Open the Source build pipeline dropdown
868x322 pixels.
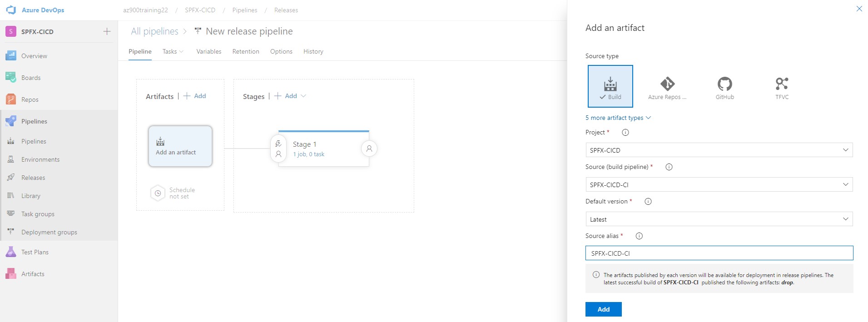(719, 184)
